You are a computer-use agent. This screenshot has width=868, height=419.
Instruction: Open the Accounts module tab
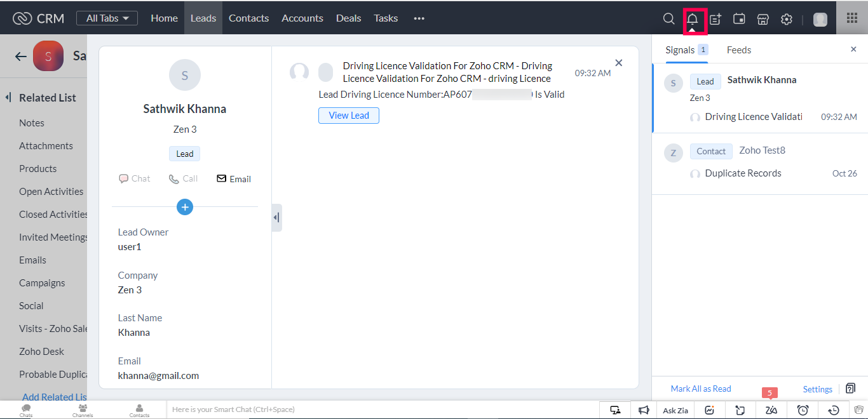[302, 18]
